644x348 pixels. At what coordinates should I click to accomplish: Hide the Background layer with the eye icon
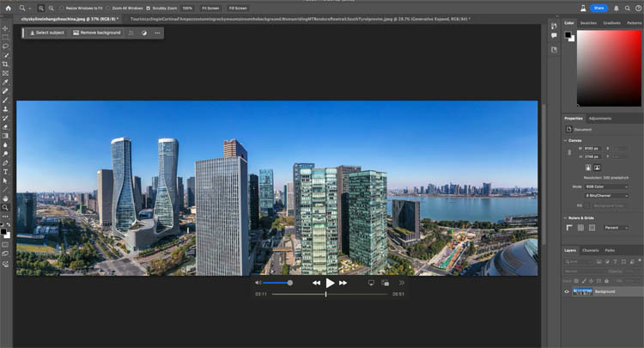tap(567, 291)
